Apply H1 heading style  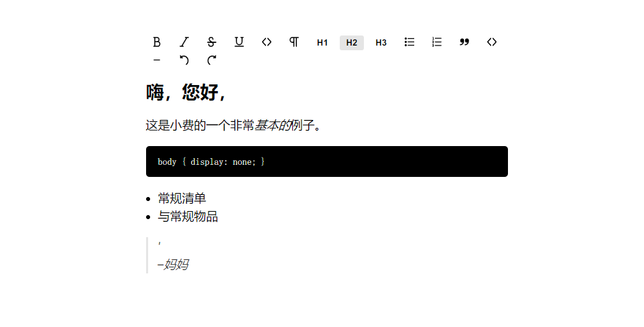[x=322, y=43]
